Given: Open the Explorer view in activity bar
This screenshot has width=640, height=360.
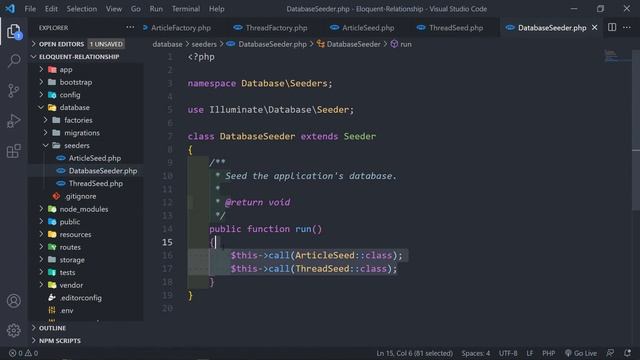Looking at the screenshot, I should pos(14,32).
